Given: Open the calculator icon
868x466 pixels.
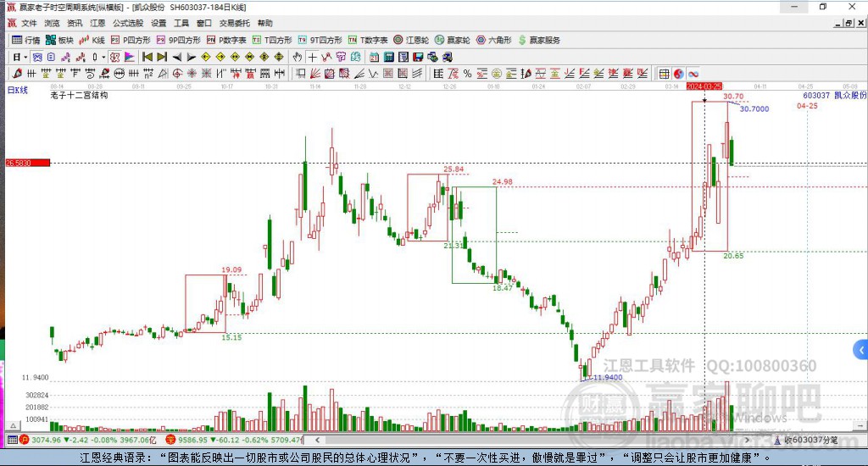Looking at the screenshot, I should click(388, 57).
